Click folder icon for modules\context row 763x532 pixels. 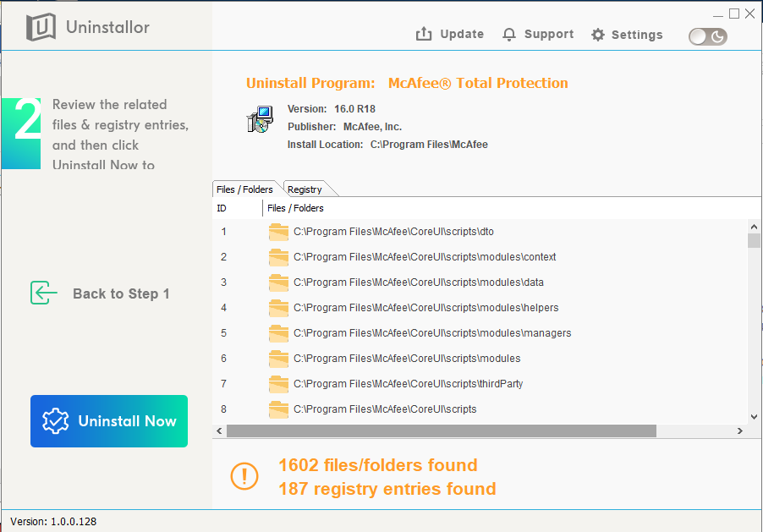[x=278, y=257]
